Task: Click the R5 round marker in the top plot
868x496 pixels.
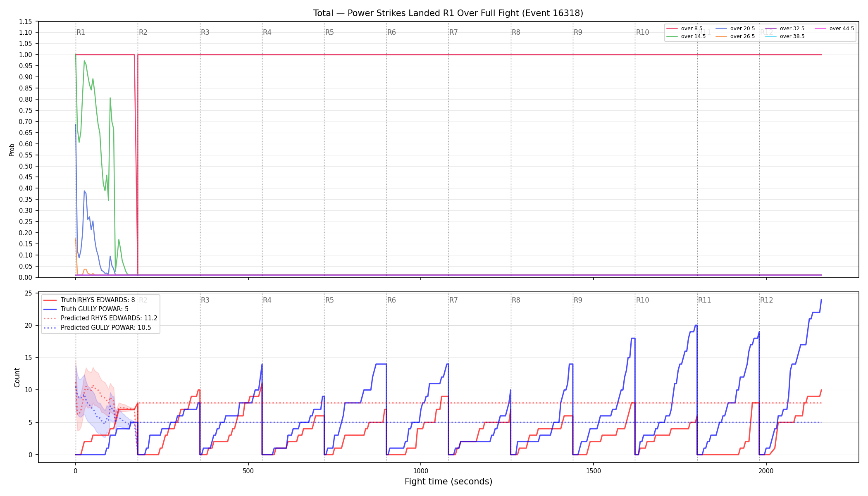Action: pyautogui.click(x=329, y=32)
